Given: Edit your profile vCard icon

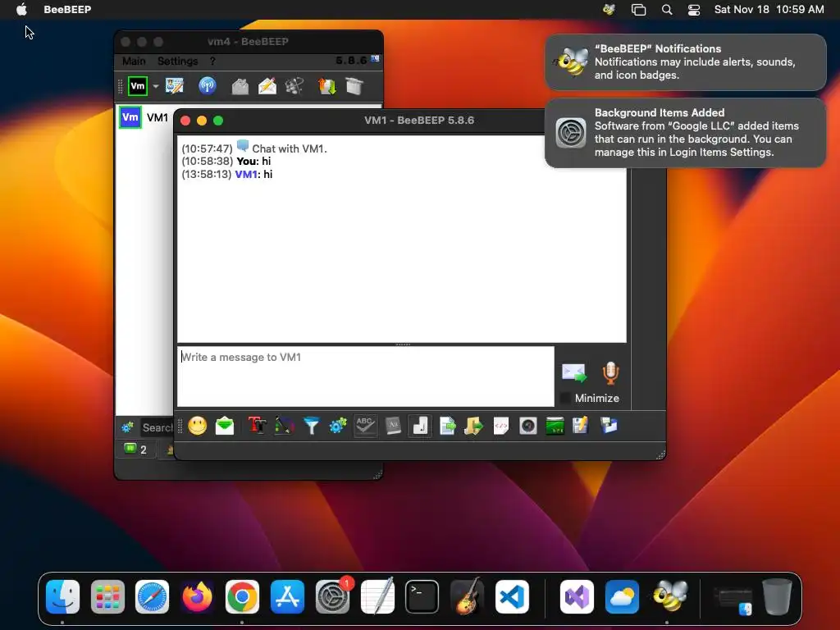Looking at the screenshot, I should coord(175,86).
